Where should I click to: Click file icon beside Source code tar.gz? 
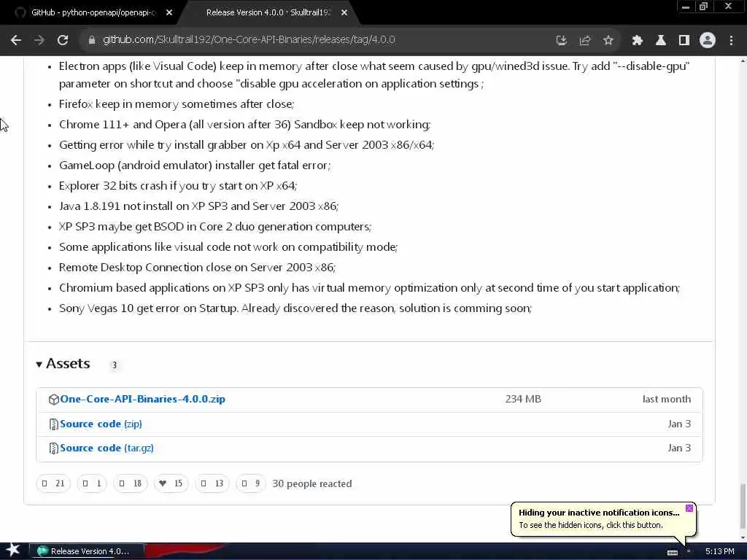(x=53, y=448)
